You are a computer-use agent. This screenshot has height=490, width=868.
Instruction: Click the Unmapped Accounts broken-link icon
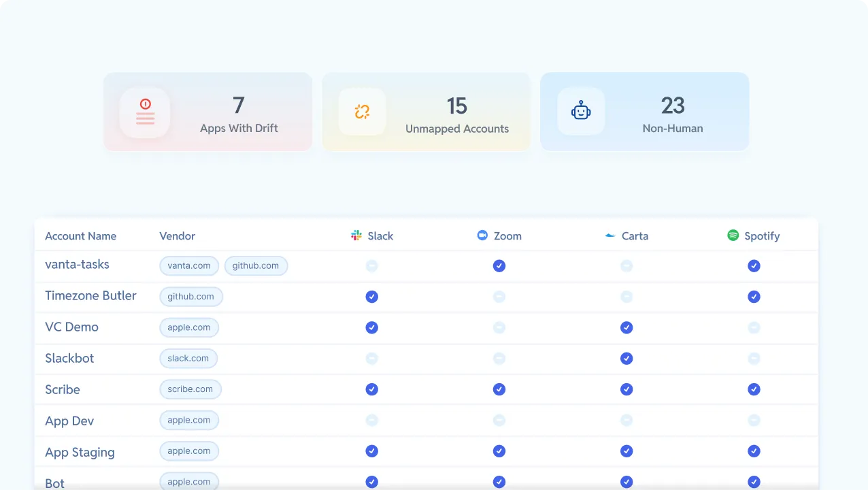pyautogui.click(x=362, y=112)
